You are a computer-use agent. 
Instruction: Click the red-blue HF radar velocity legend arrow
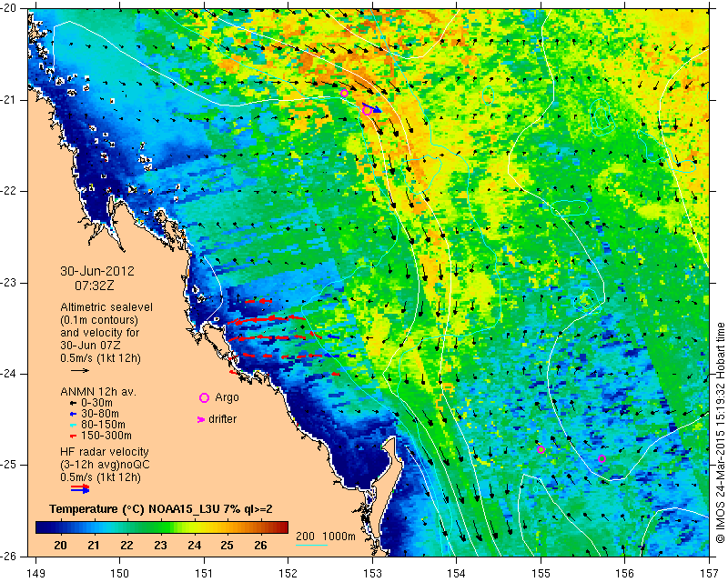[80, 488]
